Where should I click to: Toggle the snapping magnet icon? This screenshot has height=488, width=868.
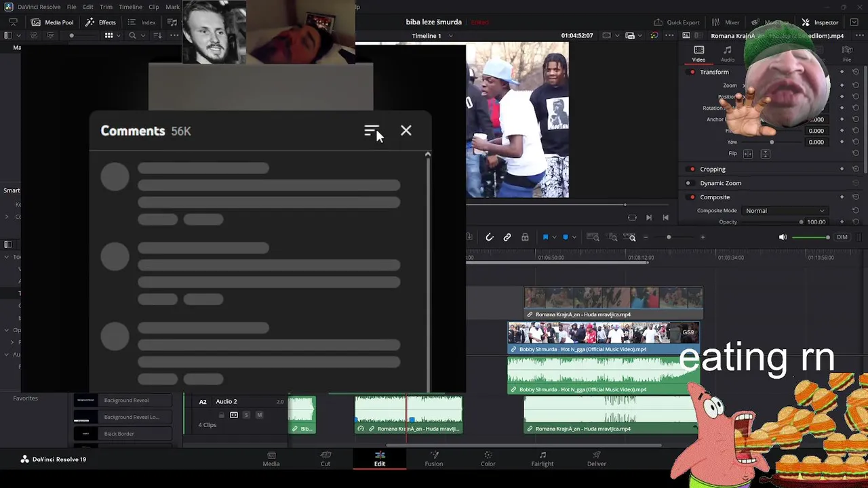489,237
